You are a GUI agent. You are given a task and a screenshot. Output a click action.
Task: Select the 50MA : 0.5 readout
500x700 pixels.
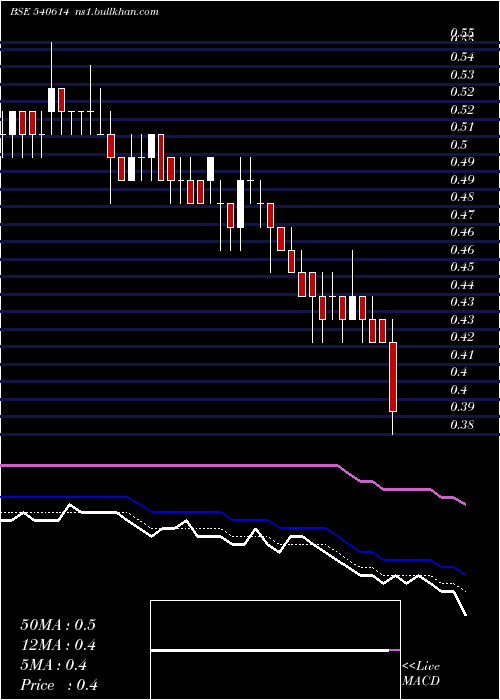point(58,625)
